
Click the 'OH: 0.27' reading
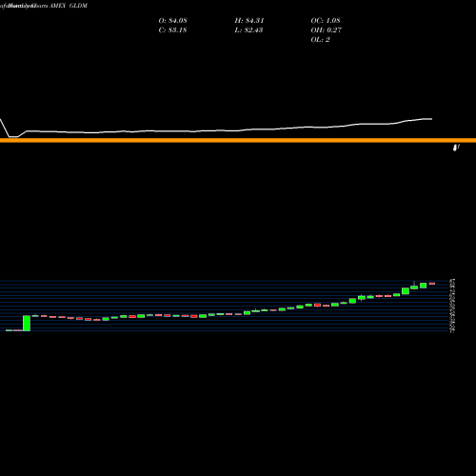pos(327,30)
